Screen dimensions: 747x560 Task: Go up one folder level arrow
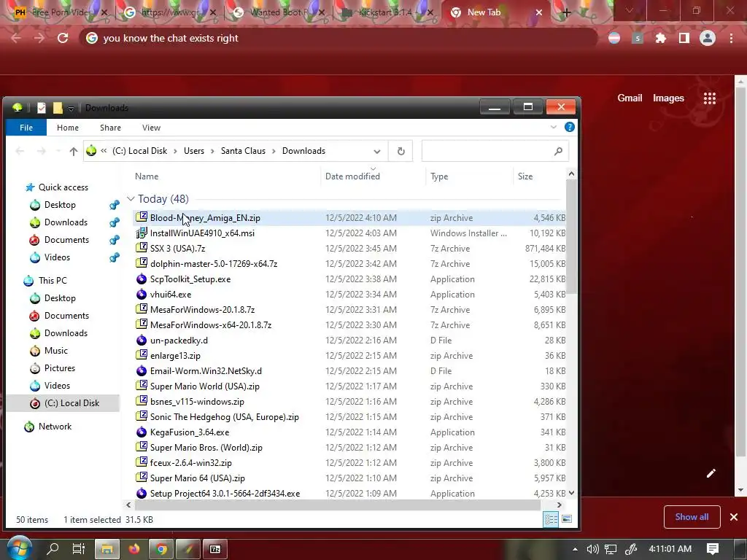pyautogui.click(x=74, y=151)
